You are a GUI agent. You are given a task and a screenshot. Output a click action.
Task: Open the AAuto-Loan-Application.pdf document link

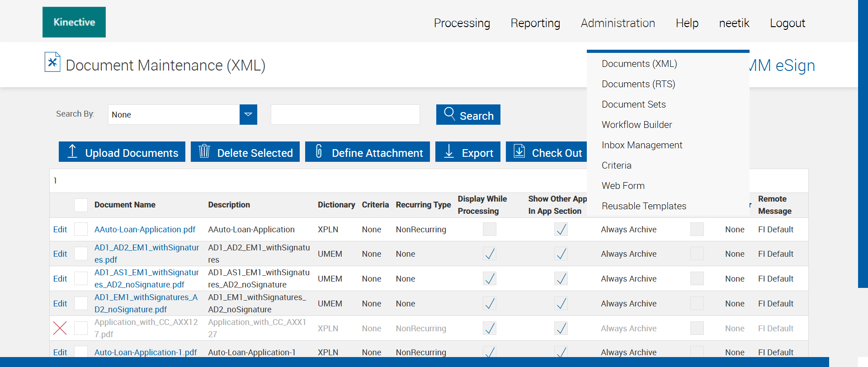tap(145, 230)
